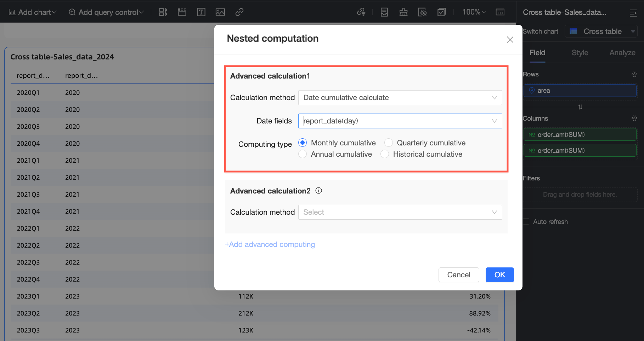Click the hyperlink chain icon in toolbar
This screenshot has height=341, width=644.
click(x=239, y=12)
